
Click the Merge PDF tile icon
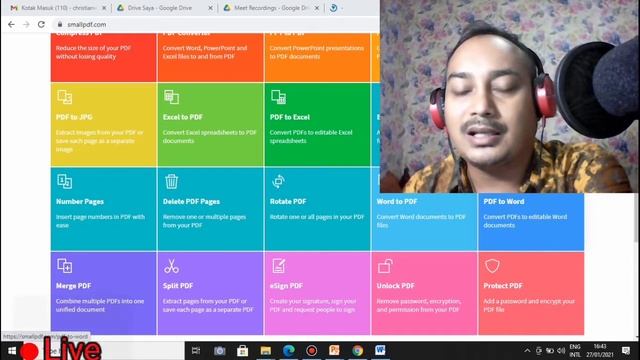64,266
